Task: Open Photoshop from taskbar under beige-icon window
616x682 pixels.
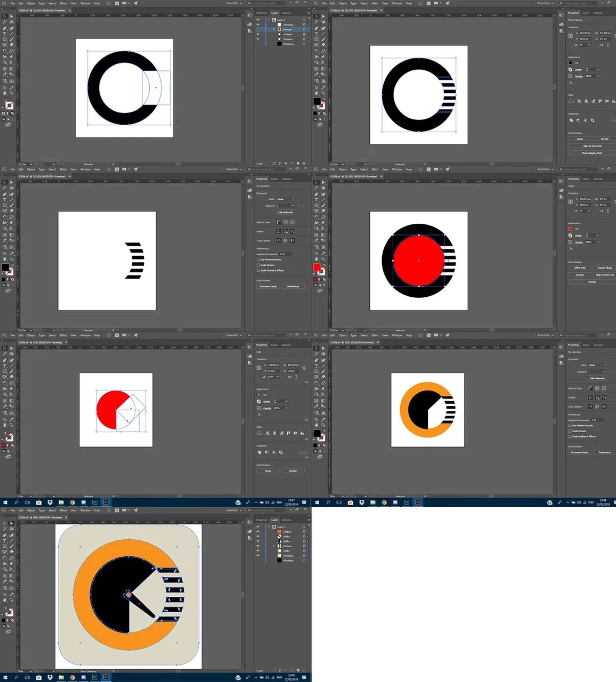Action: click(94, 677)
